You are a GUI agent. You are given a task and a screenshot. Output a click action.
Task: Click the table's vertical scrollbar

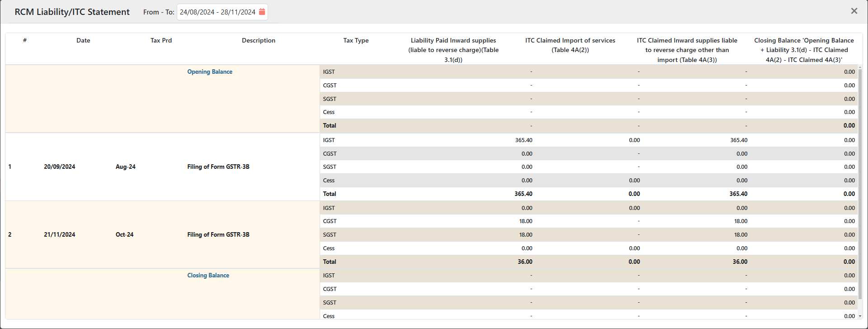(860, 183)
